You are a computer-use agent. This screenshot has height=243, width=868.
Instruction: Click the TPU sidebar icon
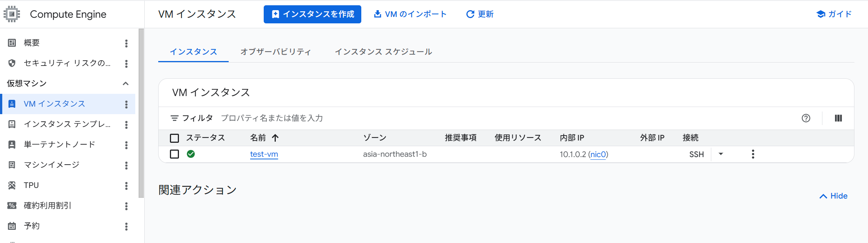(12, 185)
